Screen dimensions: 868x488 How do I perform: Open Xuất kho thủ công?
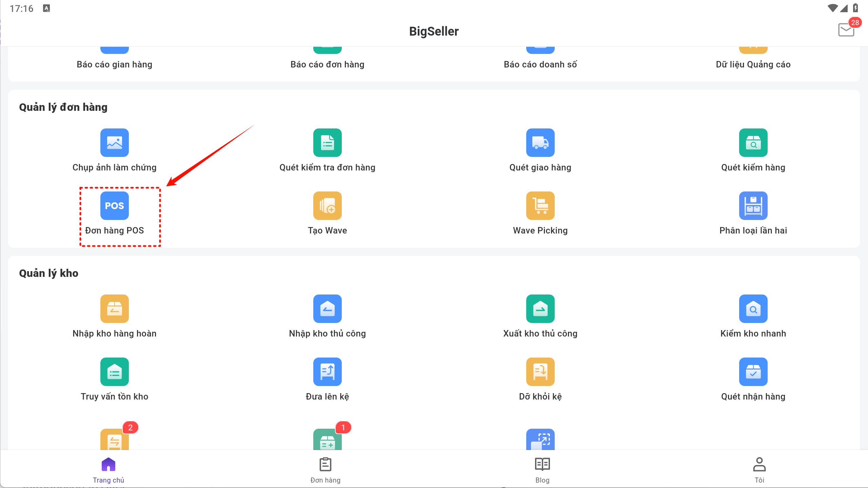pyautogui.click(x=540, y=309)
